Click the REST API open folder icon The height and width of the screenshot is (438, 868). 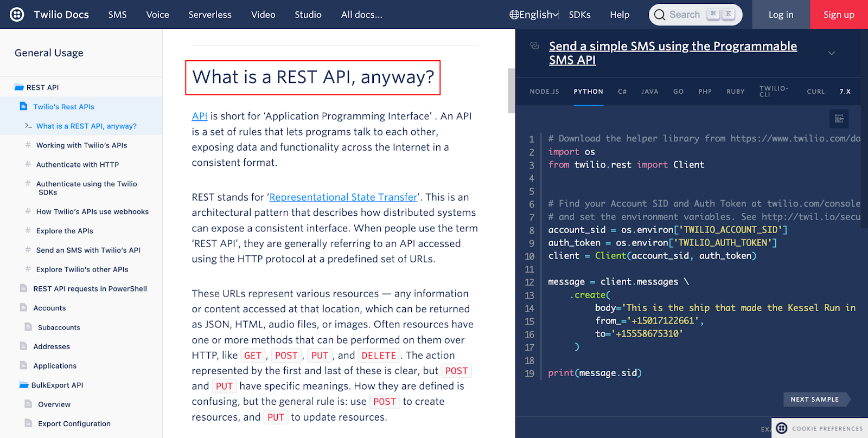(x=19, y=87)
